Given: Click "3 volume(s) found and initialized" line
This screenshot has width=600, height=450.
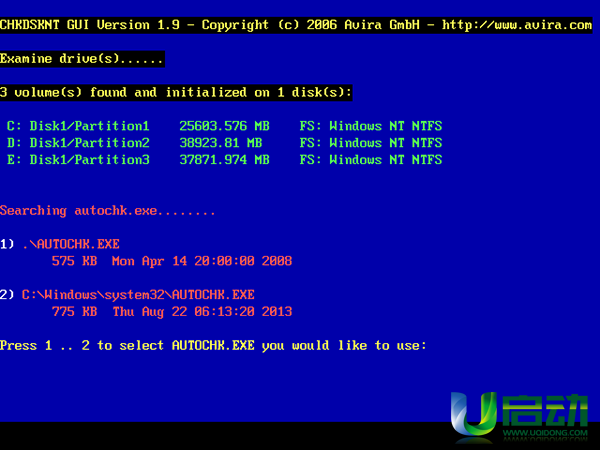Looking at the screenshot, I should click(x=176, y=93).
